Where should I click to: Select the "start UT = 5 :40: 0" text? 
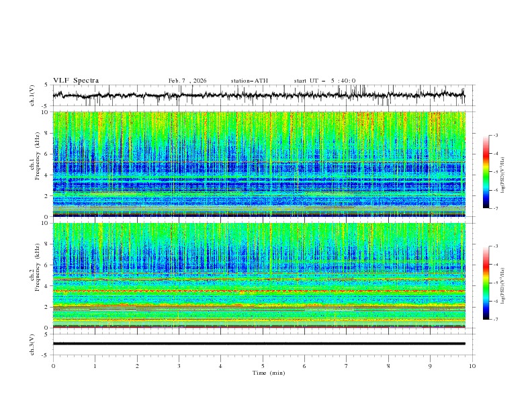tap(324, 81)
